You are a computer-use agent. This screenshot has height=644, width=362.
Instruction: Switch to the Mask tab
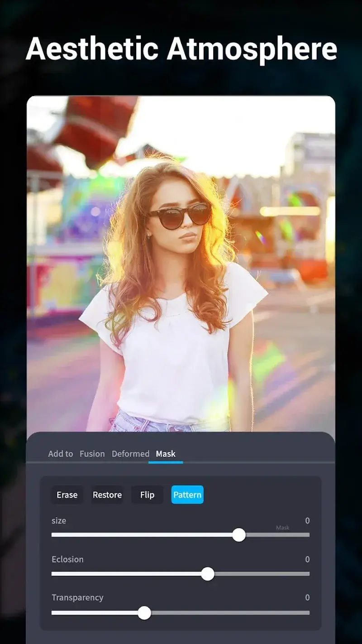(x=166, y=454)
